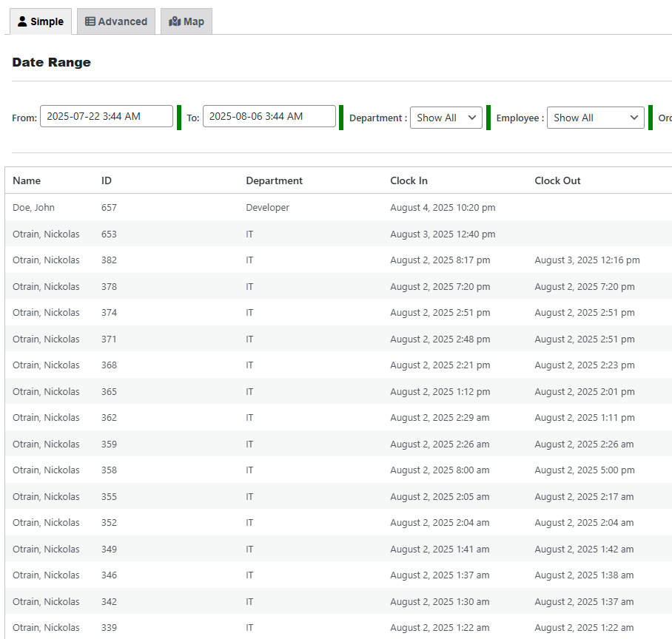Click the person icon on Simple tab
The width and height of the screenshot is (672, 639).
[x=22, y=21]
